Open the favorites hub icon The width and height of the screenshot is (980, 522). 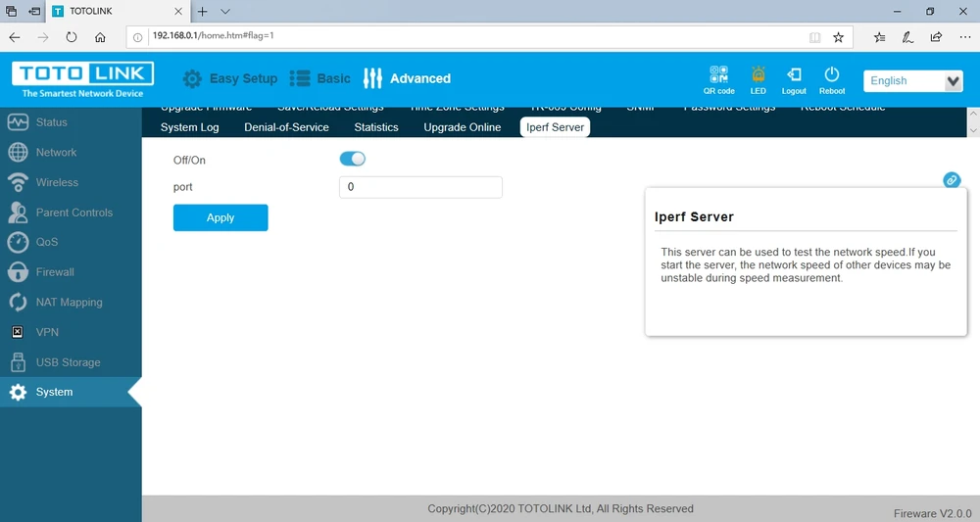879,37
